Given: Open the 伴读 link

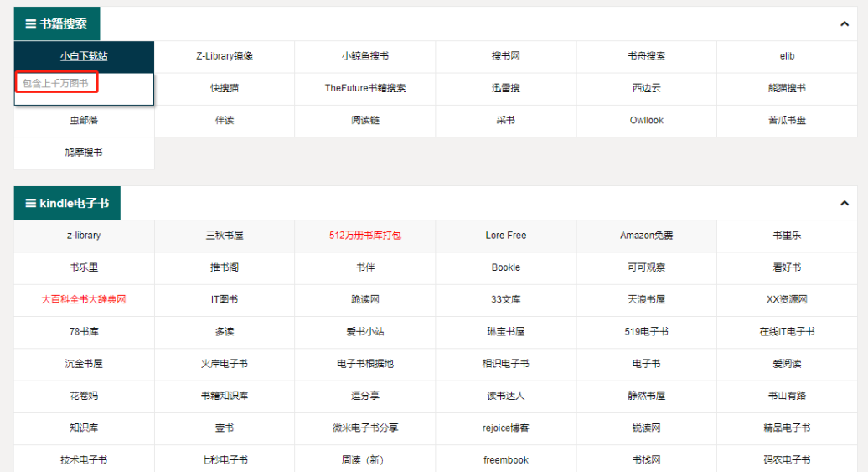Looking at the screenshot, I should pyautogui.click(x=225, y=120).
